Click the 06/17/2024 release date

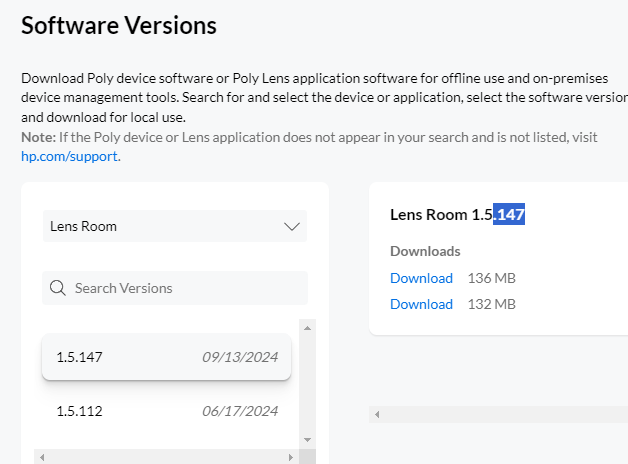point(240,411)
